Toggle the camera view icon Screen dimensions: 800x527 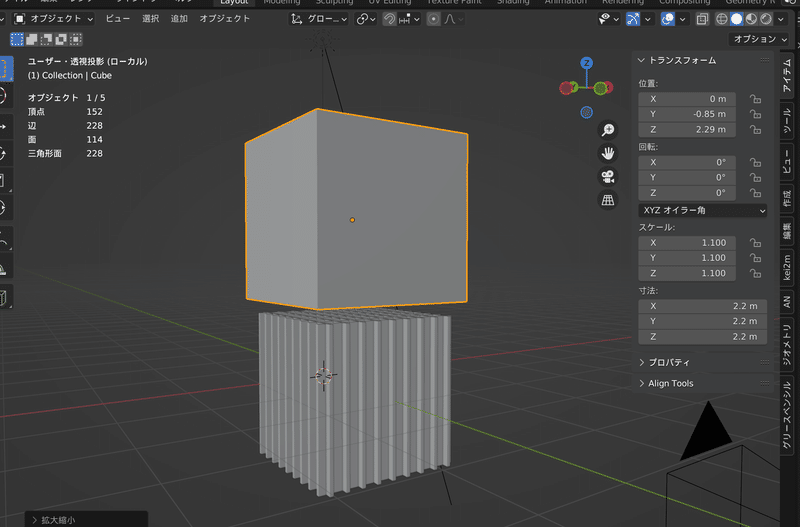tap(608, 177)
